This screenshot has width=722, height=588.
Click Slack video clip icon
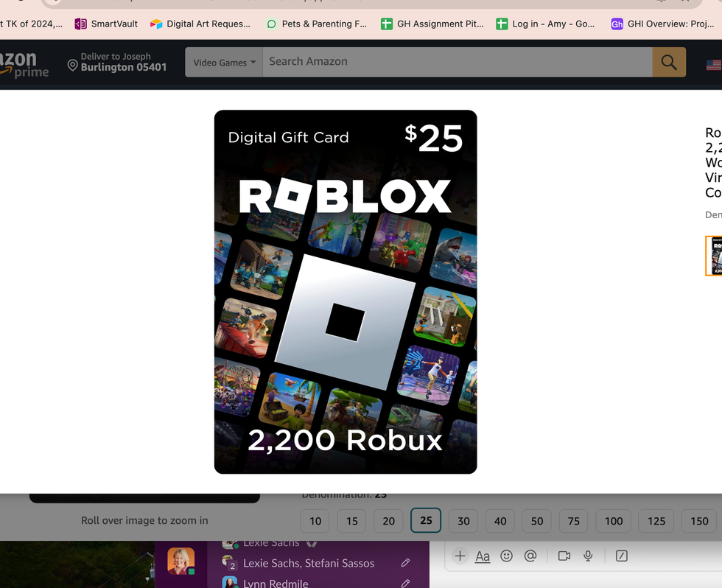click(564, 556)
